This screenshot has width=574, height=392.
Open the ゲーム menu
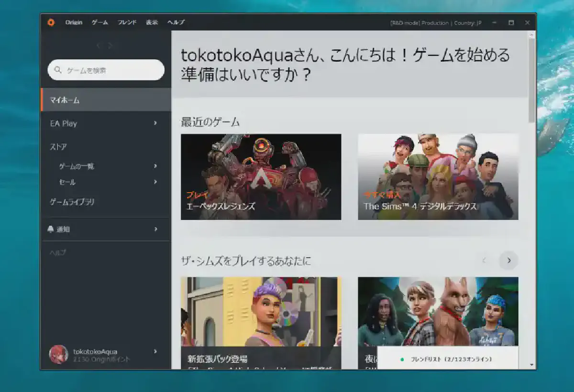100,22
